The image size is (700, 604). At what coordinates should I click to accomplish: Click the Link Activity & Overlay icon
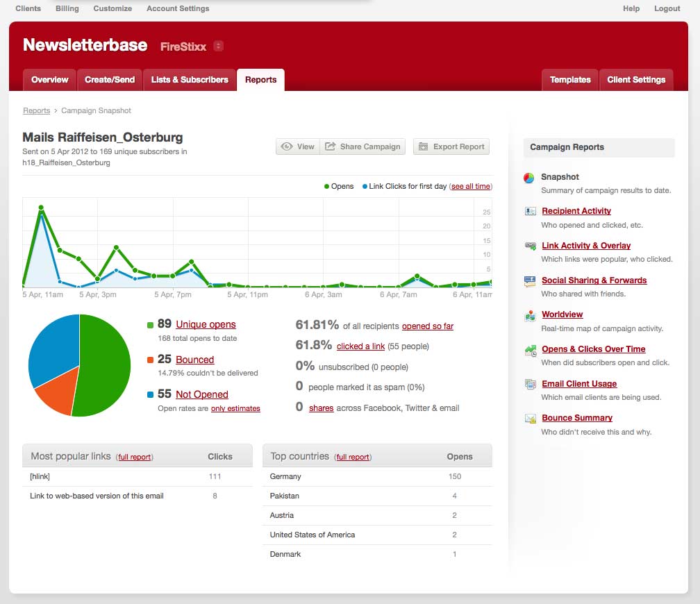pos(530,246)
